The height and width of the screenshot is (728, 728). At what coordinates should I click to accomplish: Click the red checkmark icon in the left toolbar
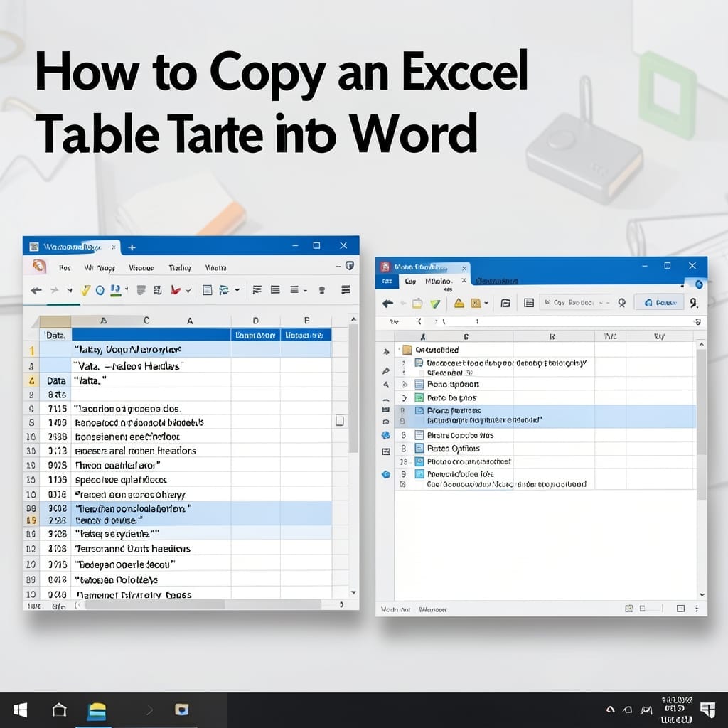pos(176,290)
